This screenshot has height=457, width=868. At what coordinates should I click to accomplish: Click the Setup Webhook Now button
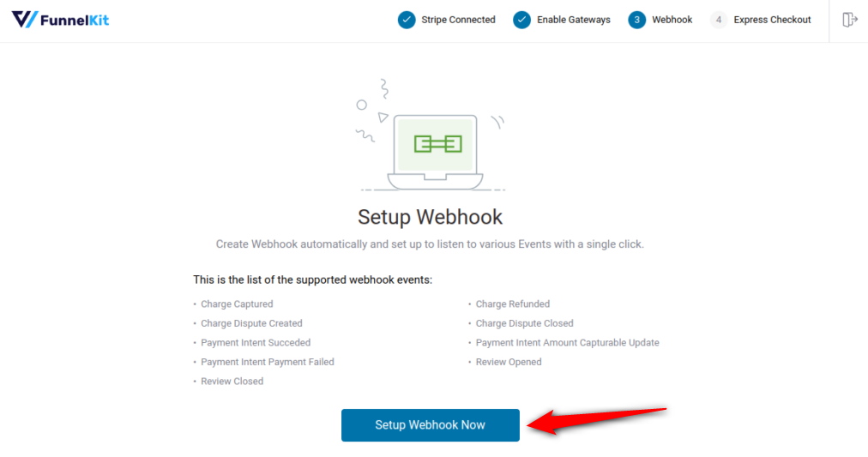click(430, 425)
